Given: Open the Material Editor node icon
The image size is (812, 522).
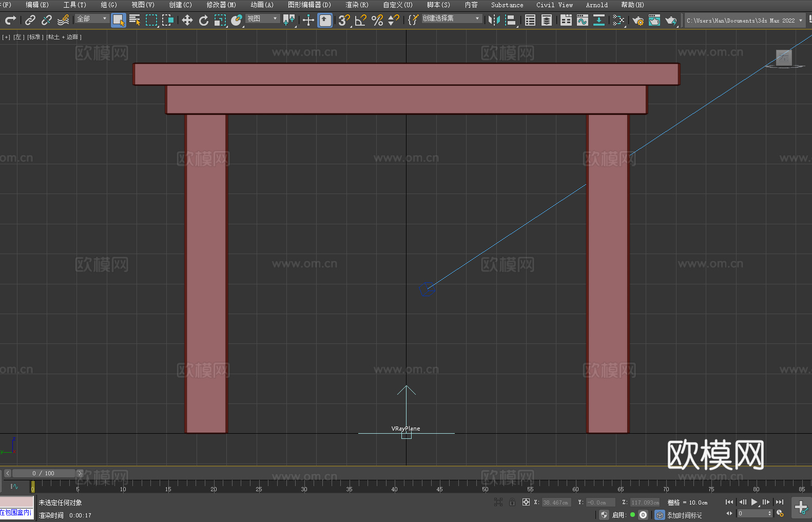Looking at the screenshot, I should [618, 20].
